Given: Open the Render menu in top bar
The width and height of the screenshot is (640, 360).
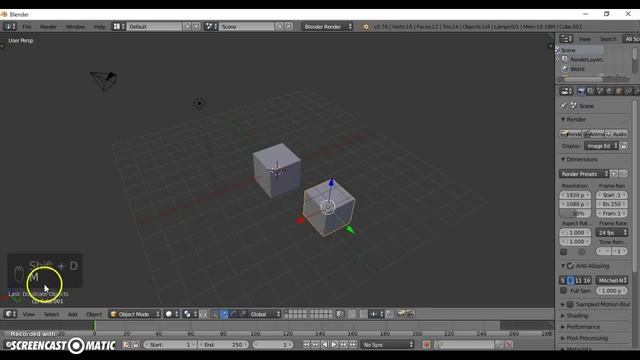Looking at the screenshot, I should click(48, 27).
